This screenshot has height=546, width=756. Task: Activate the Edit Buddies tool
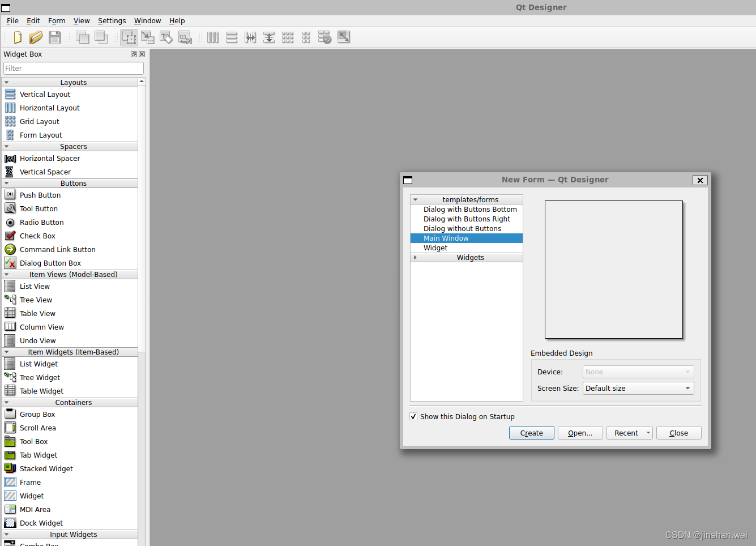(x=166, y=37)
